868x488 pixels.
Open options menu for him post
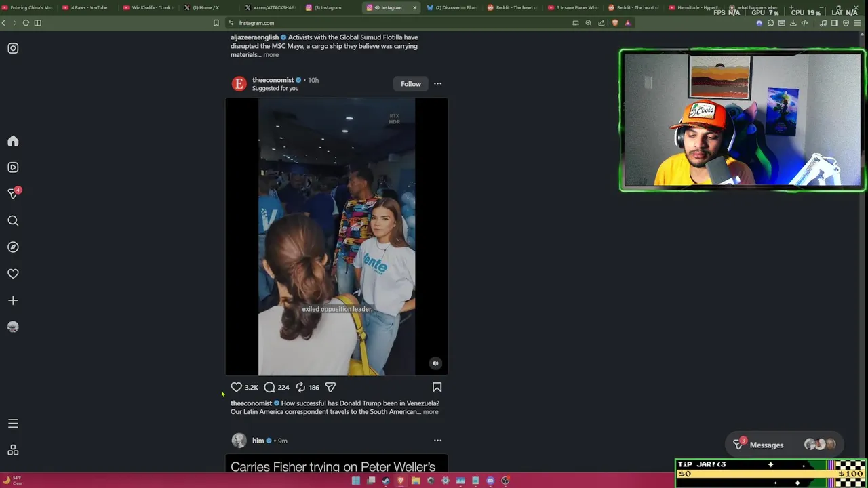pos(437,441)
